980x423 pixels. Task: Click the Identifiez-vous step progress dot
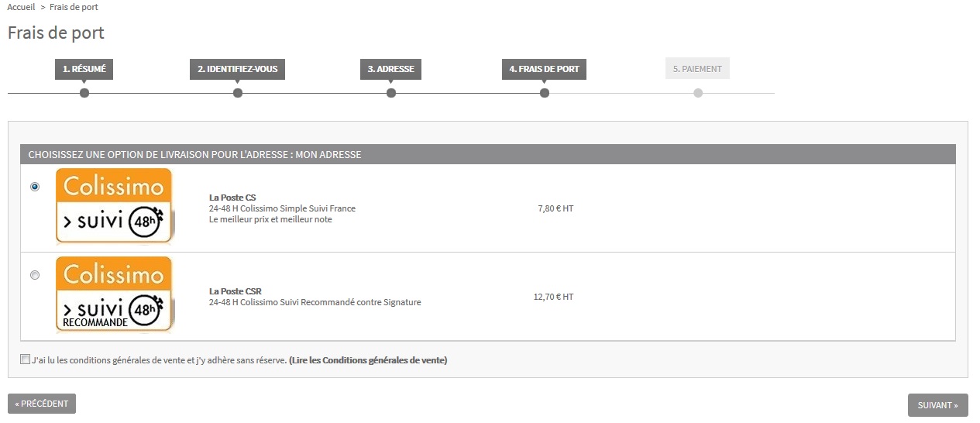[238, 93]
